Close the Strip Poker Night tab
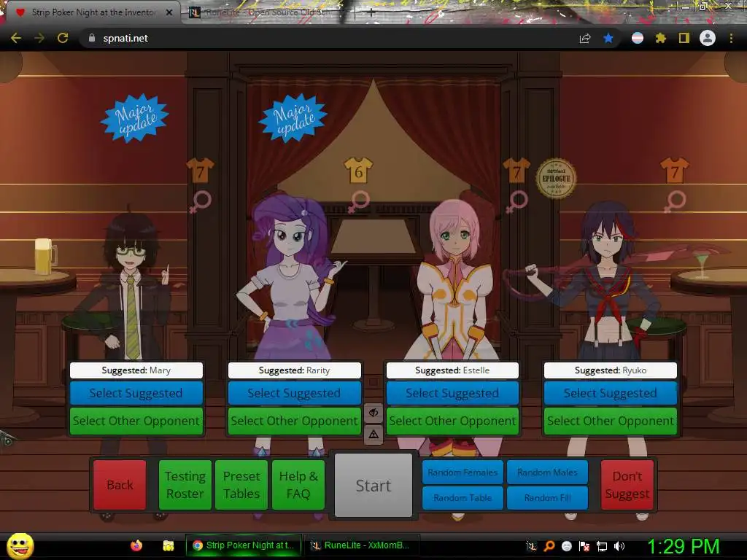Image resolution: width=747 pixels, height=560 pixels. click(169, 12)
